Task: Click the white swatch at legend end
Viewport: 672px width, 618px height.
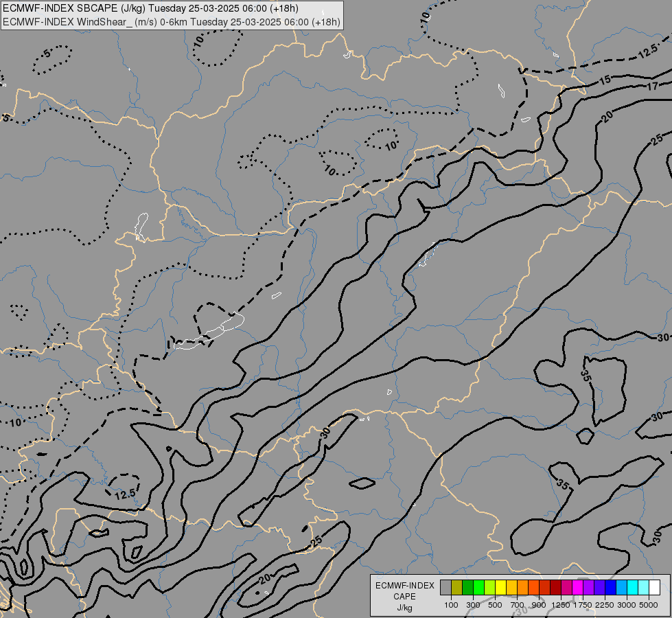Action: (654, 587)
